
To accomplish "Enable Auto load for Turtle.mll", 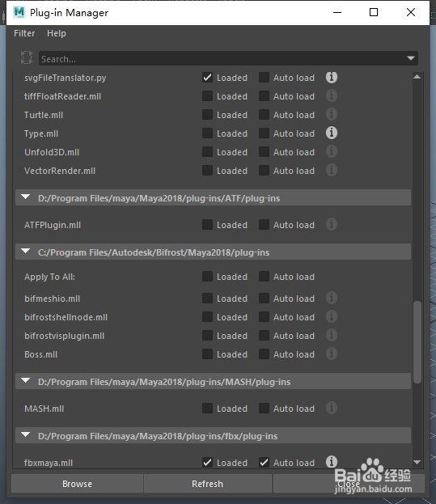I will pyautogui.click(x=264, y=115).
